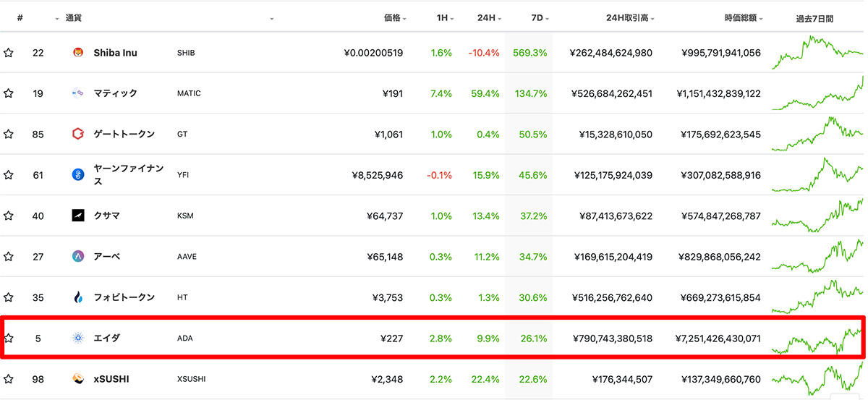Screen dimensions: 868x400
Task: Favorite Shiba Inu with the star toggle
Action: (x=9, y=53)
